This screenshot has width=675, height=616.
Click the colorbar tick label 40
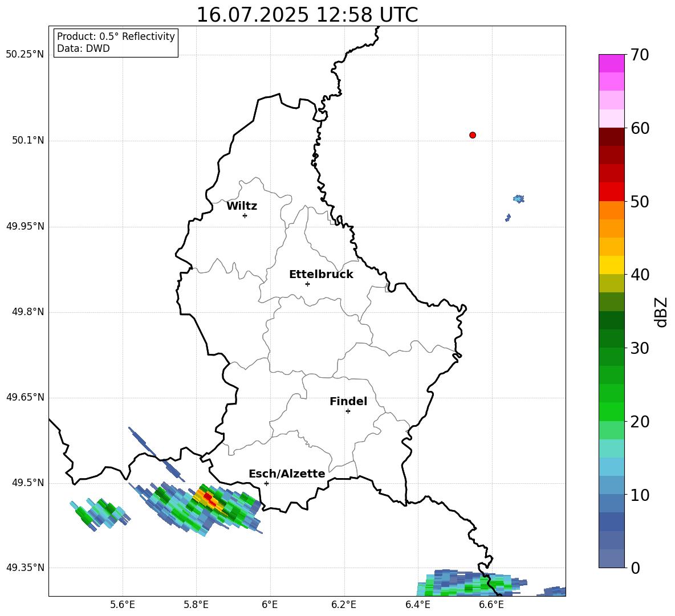tap(639, 275)
